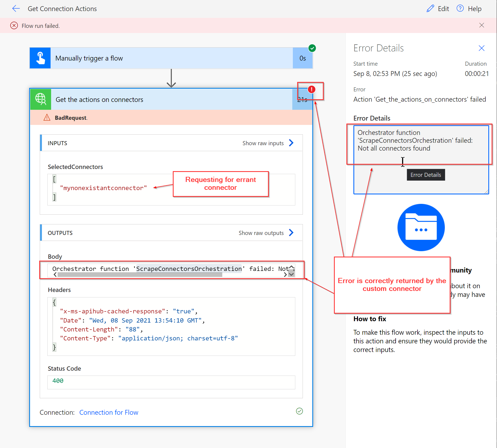Click the red error status badge
Image resolution: width=497 pixels, height=448 pixels.
point(312,89)
